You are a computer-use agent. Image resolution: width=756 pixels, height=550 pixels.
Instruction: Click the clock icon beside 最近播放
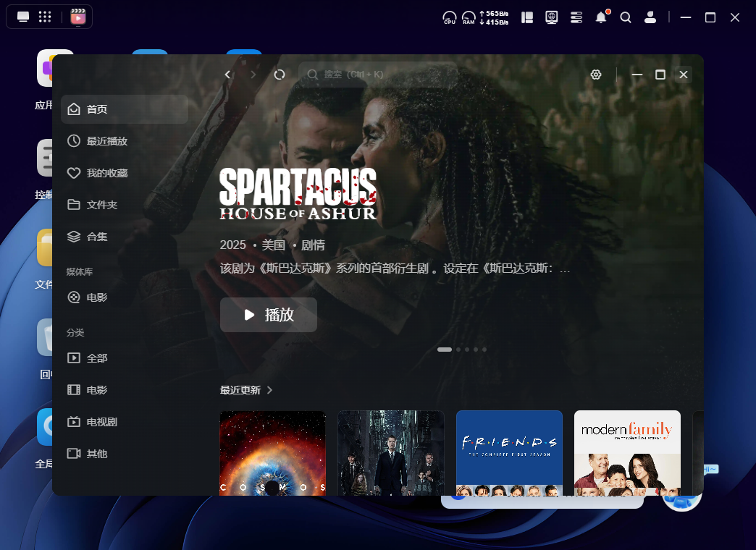point(74,140)
